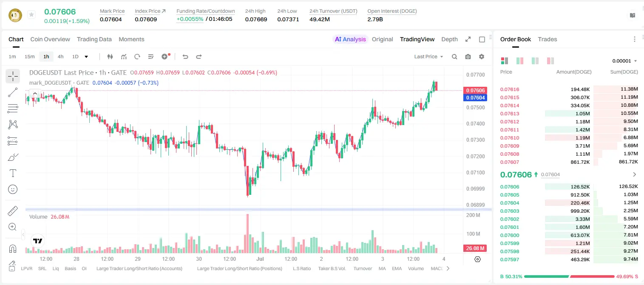Show only the sell orders view
Viewport: 644px width, 285px height.
(550, 61)
